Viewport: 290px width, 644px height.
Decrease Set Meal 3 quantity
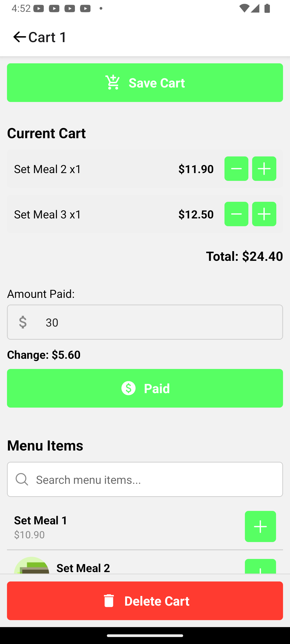coord(236,214)
